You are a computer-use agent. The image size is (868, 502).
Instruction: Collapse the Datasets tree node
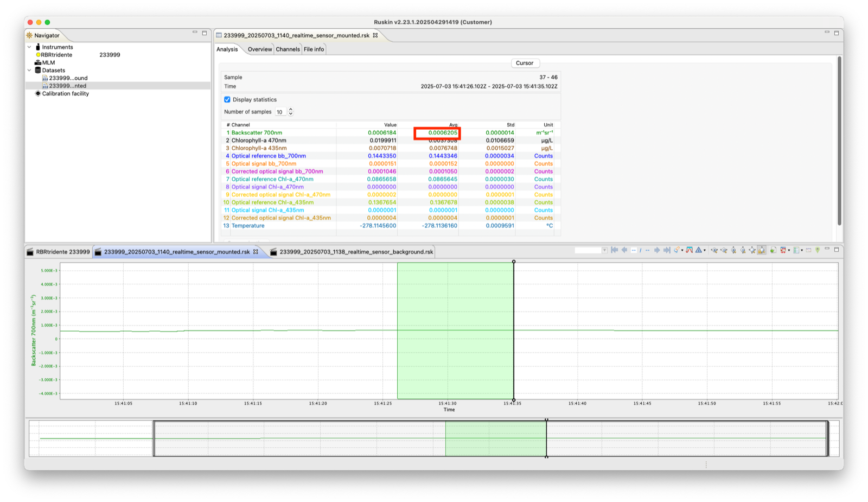(29, 70)
